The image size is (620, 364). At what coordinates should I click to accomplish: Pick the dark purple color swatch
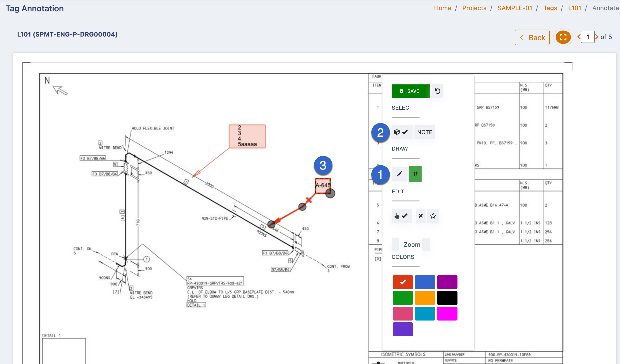pyautogui.click(x=447, y=282)
